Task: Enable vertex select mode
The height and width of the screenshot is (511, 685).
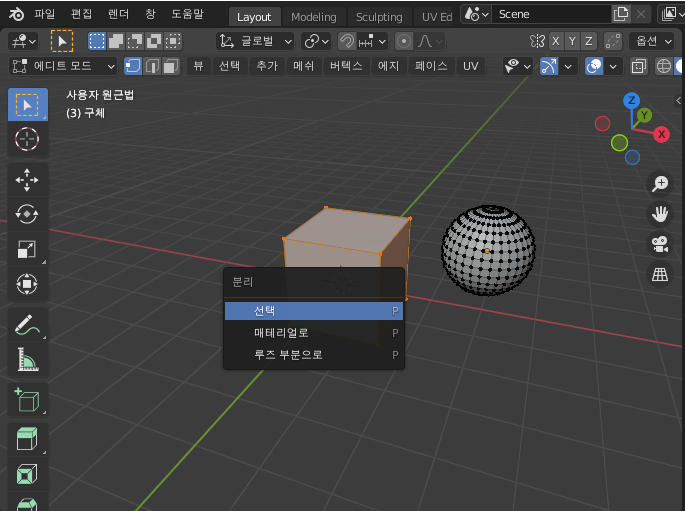Action: tap(133, 66)
